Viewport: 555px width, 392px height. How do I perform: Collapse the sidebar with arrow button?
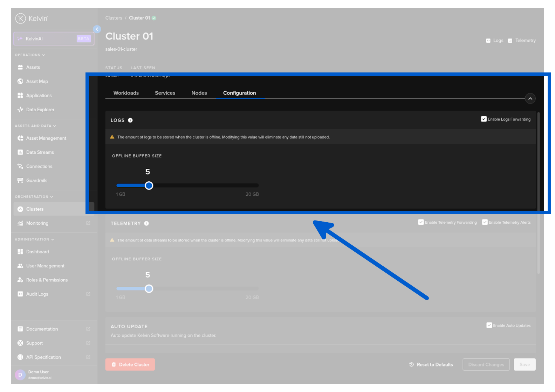[97, 29]
